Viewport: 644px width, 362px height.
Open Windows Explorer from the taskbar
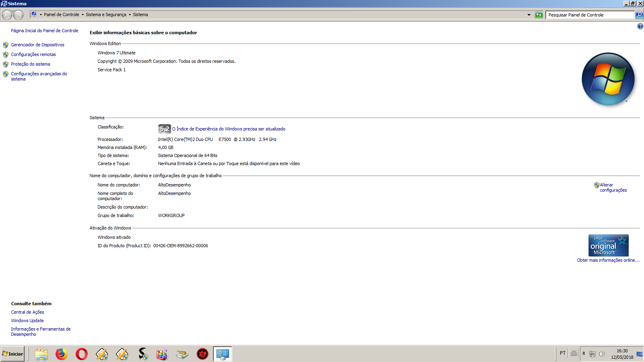(41, 354)
